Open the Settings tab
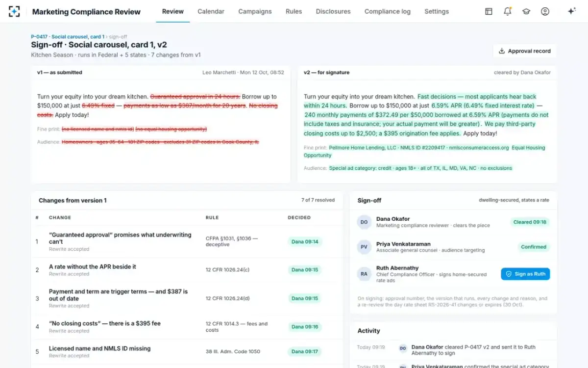This screenshot has height=368, width=588. click(437, 11)
